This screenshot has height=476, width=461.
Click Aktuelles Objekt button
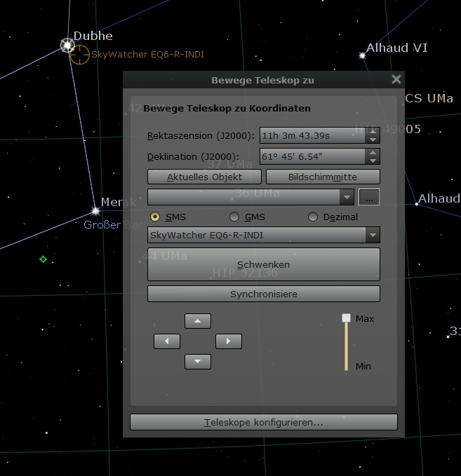point(204,177)
